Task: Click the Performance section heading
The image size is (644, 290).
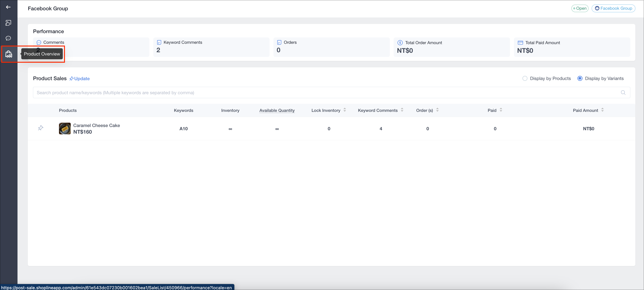Action: 49,32
